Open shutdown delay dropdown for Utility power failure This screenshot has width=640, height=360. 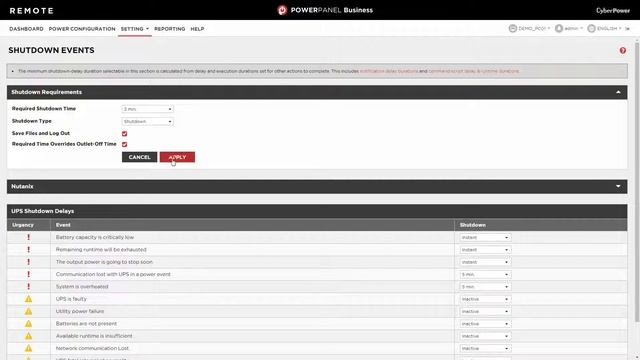[485, 311]
